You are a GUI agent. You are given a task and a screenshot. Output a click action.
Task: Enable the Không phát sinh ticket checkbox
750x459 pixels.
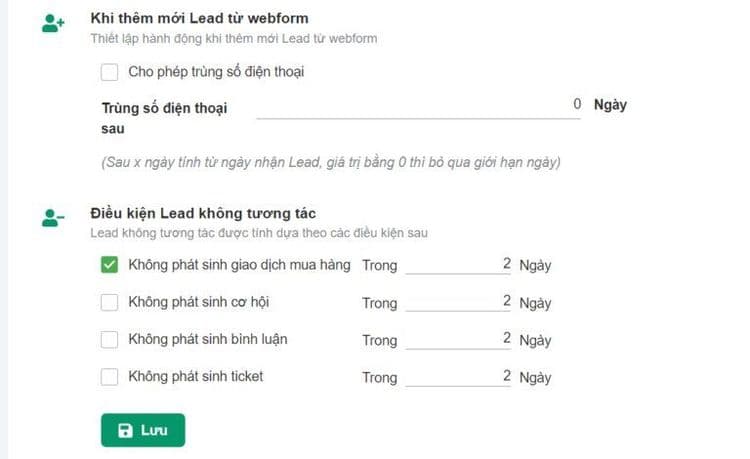point(110,377)
